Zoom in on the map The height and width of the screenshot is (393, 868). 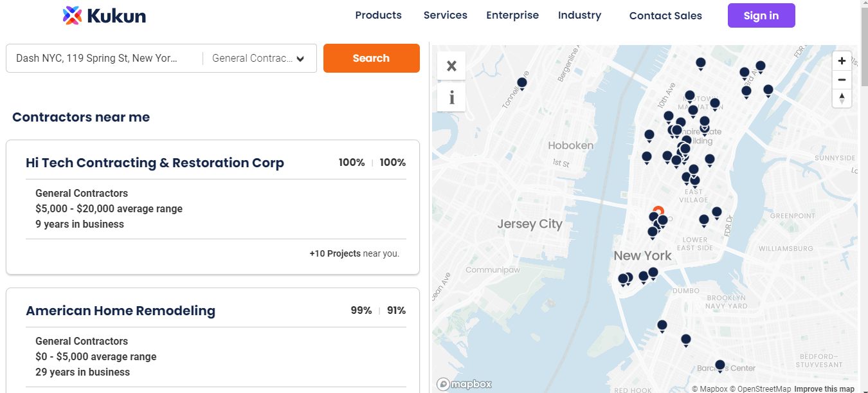point(842,61)
